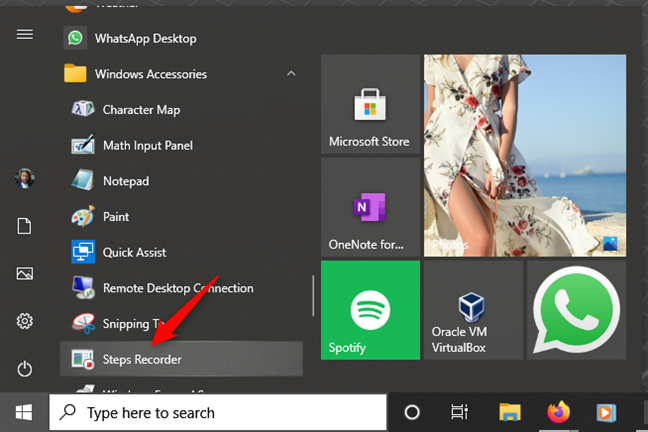
Task: Open the Oracle VM VirtualBox tile
Action: [473, 310]
